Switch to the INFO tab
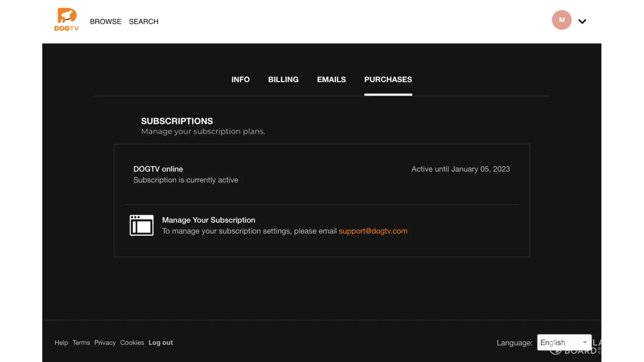Viewport: 644px width, 362px height. (x=241, y=80)
